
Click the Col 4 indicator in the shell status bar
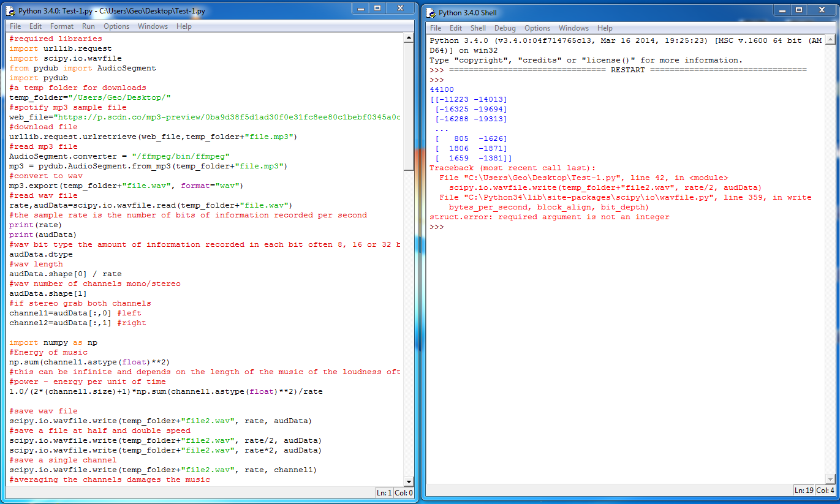point(824,490)
